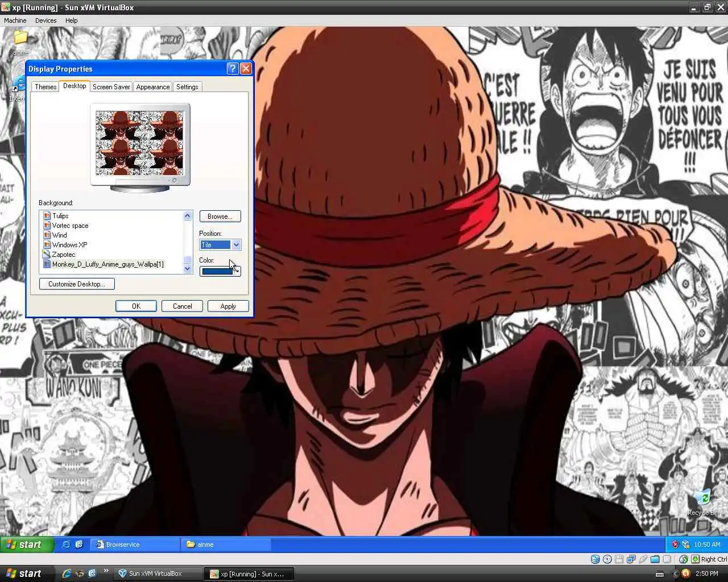
Task: Confirm with the OK button
Action: [x=136, y=306]
